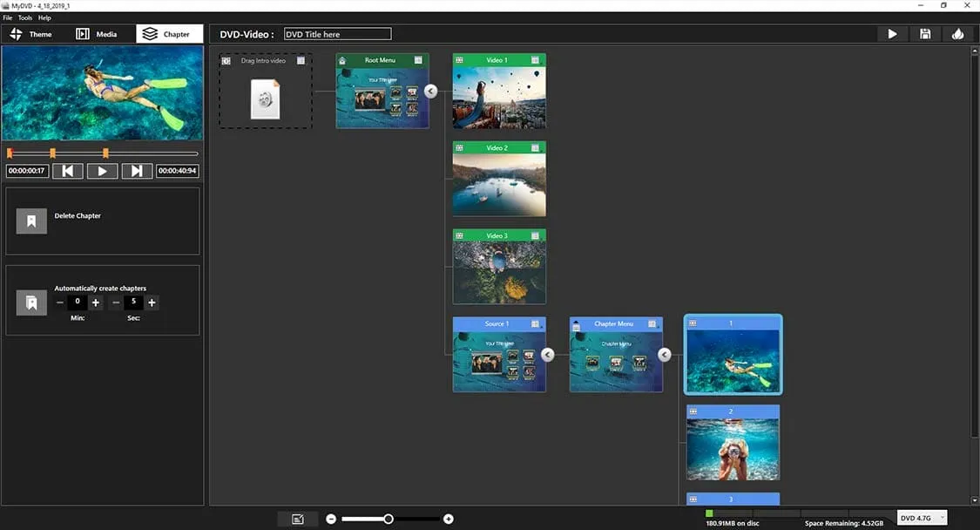Image resolution: width=980 pixels, height=530 pixels.
Task: Decrease the Sec value with minus
Action: (x=116, y=302)
